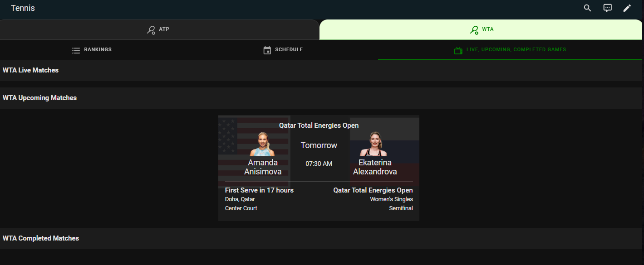
Task: Click the Schedule calendar icon
Action: coord(267,50)
